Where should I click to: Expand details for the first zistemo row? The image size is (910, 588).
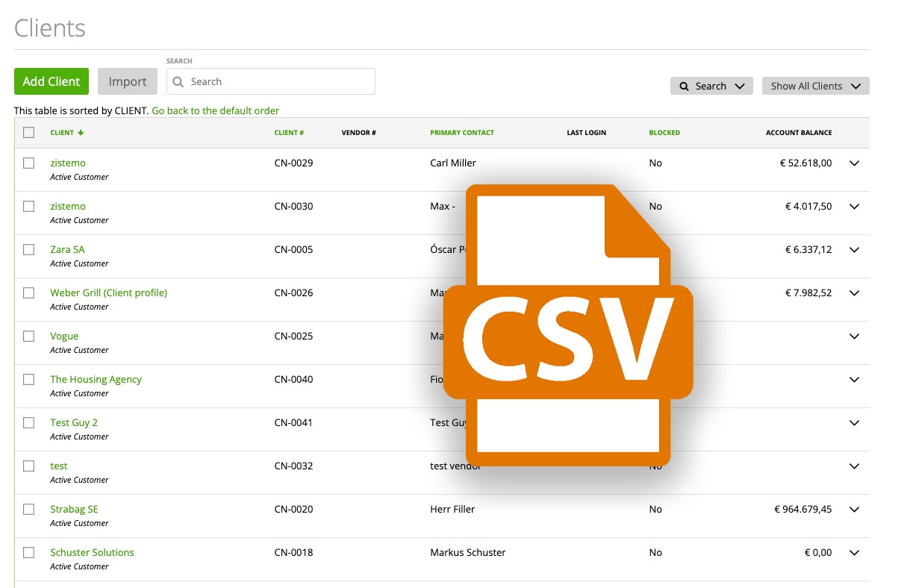point(853,163)
